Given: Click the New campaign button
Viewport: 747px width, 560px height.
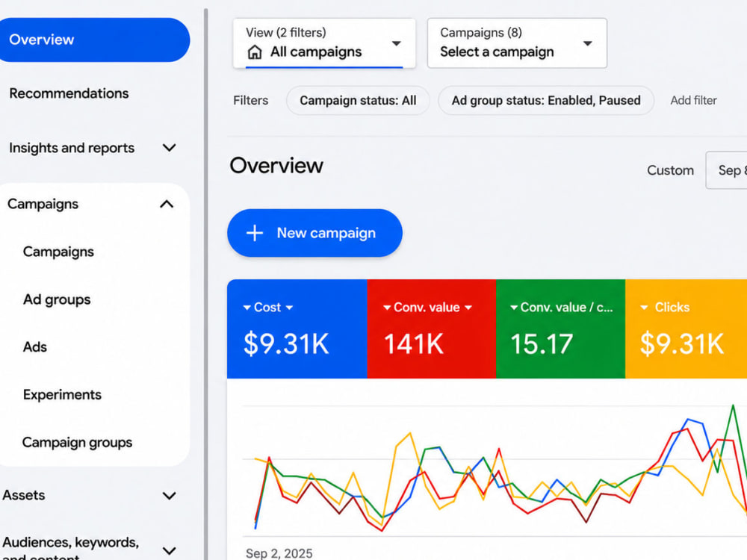Looking at the screenshot, I should click(x=315, y=233).
